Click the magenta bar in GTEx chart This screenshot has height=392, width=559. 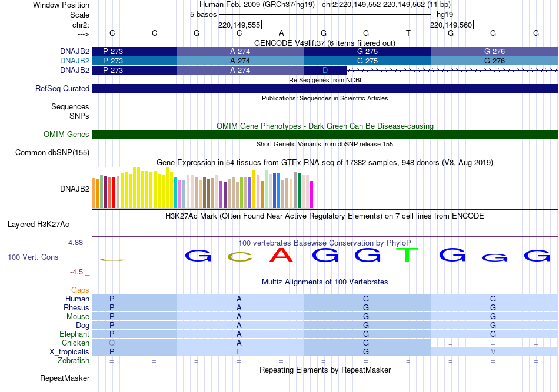[x=312, y=195]
